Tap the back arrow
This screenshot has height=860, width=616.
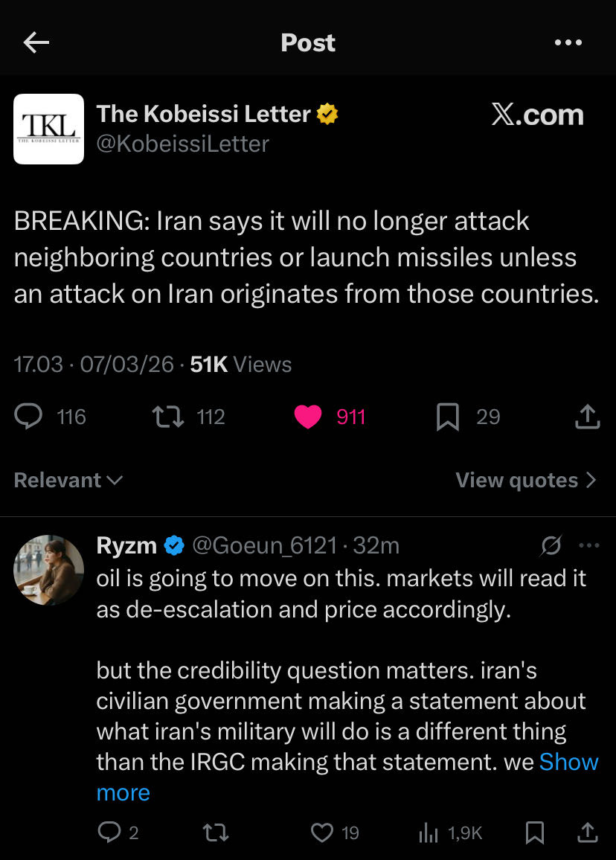tap(36, 43)
